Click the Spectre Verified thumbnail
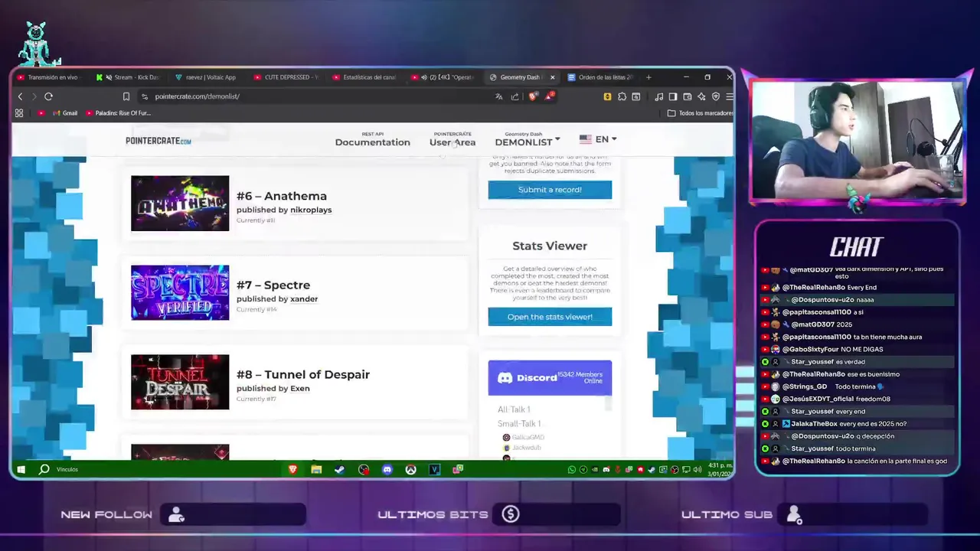The width and height of the screenshot is (980, 551). click(x=180, y=293)
